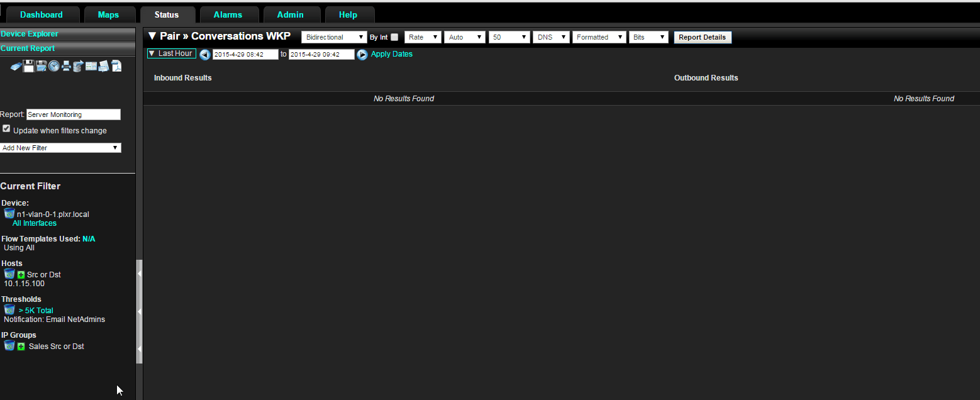The height and width of the screenshot is (400, 980).
Task: Click the clock schedule report icon
Action: click(54, 66)
